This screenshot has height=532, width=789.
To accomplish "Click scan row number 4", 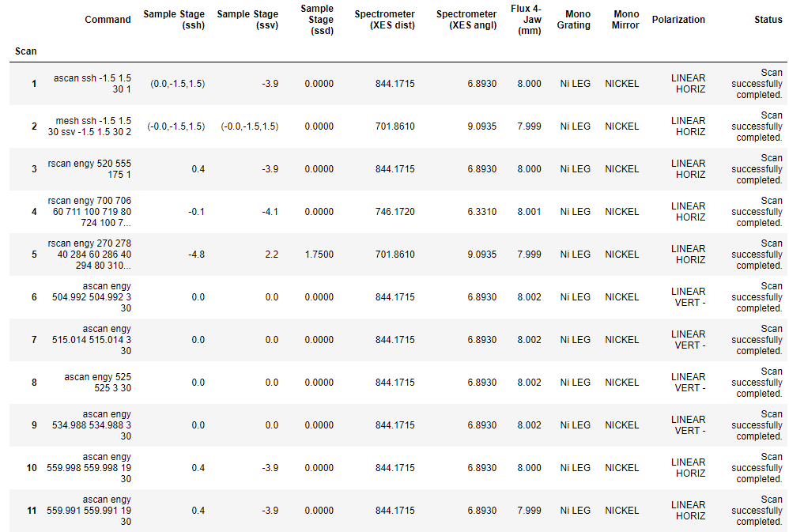I will tap(34, 212).
